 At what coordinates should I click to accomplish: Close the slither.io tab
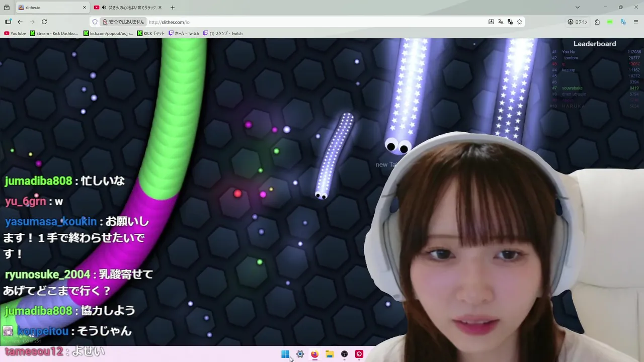click(85, 8)
